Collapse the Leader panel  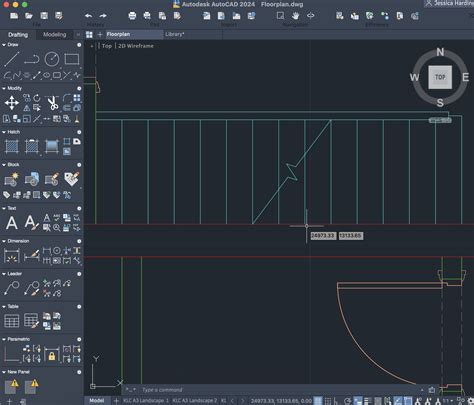4,274
